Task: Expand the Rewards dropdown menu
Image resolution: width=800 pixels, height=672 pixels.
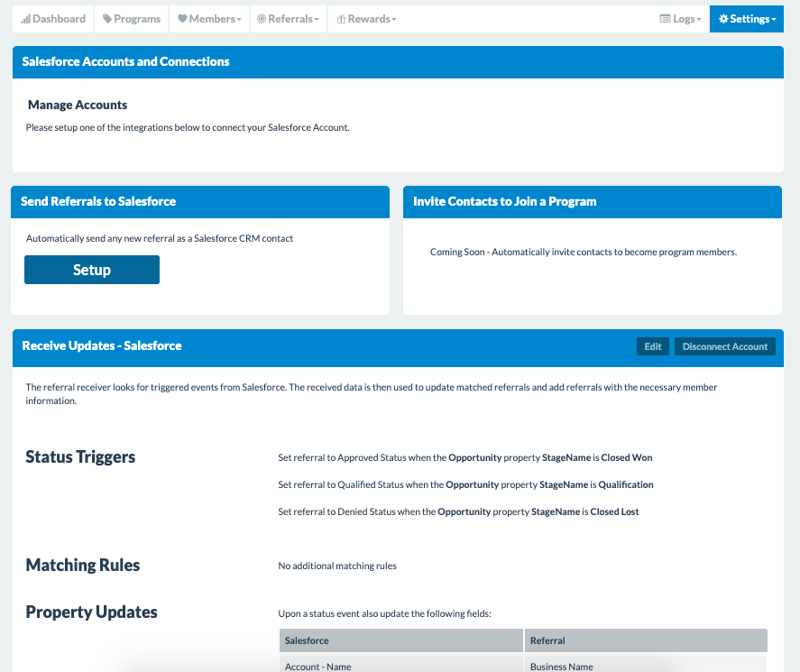Action: point(366,19)
